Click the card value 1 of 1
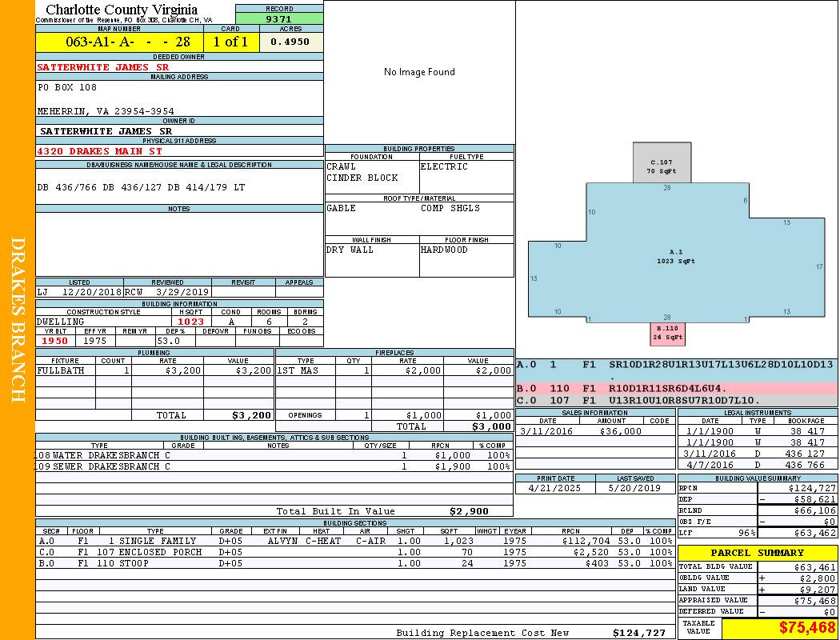Viewport: 840px width, 640px height. pyautogui.click(x=230, y=42)
